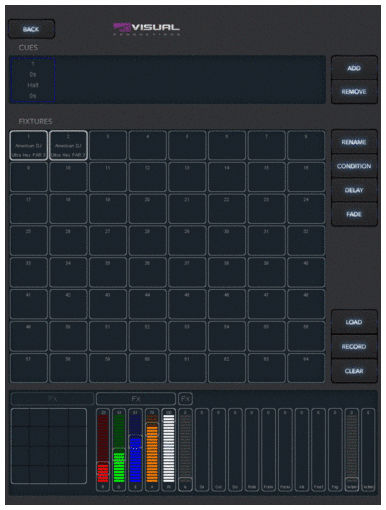This screenshot has width=386, height=510.
Task: Select empty fixture slot 27
Action: (108, 241)
